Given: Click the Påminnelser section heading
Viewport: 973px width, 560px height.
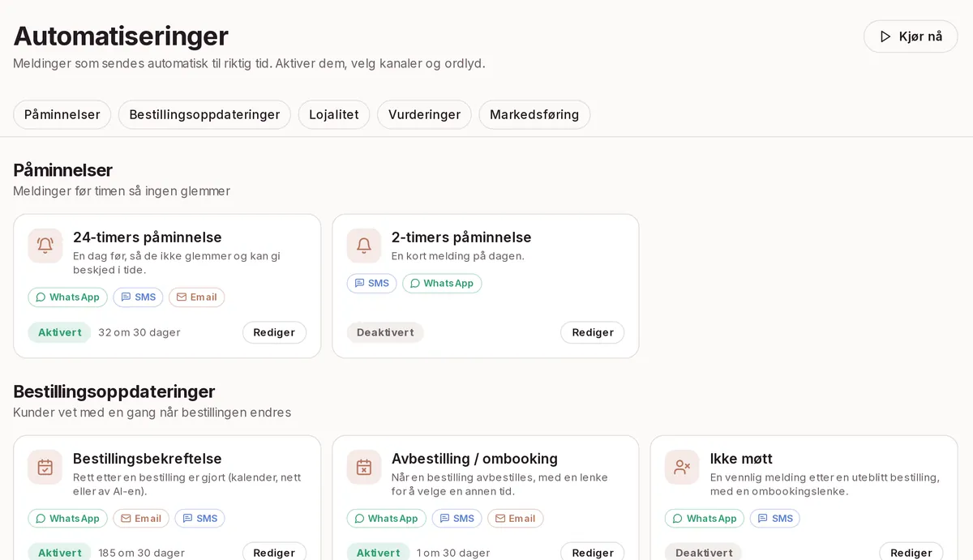Looking at the screenshot, I should (x=62, y=170).
